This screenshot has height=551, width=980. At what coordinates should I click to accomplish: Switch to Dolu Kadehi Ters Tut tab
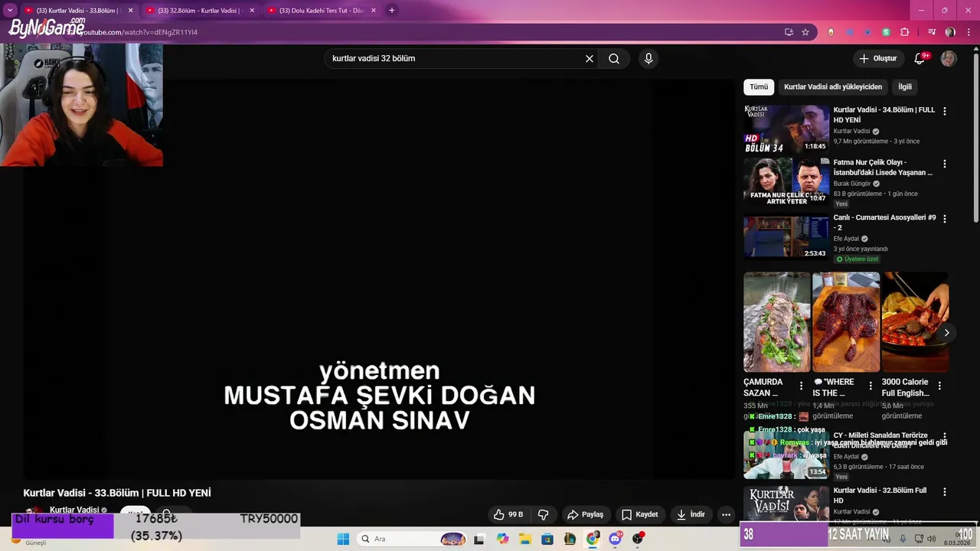click(320, 11)
